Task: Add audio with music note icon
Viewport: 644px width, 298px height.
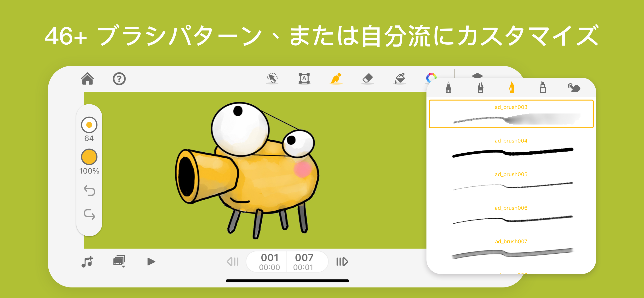Action: pos(87,262)
